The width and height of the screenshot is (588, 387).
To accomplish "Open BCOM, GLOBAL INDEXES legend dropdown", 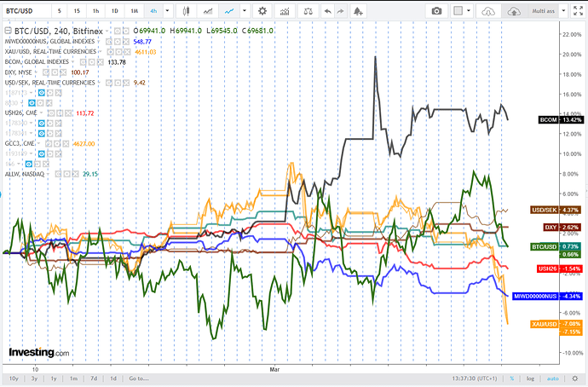I will click(72, 62).
